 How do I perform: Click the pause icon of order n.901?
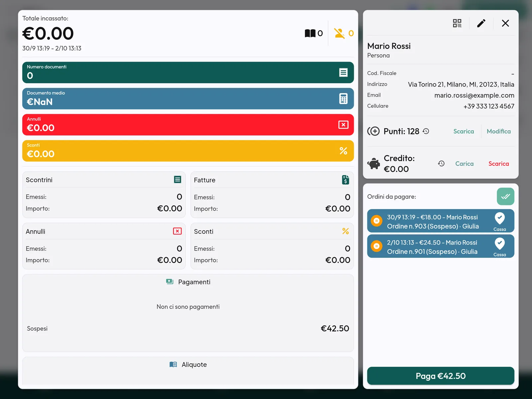(x=376, y=246)
